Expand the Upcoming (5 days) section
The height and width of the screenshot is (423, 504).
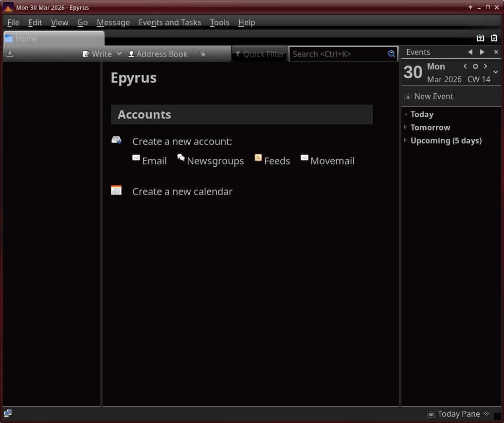click(x=406, y=141)
